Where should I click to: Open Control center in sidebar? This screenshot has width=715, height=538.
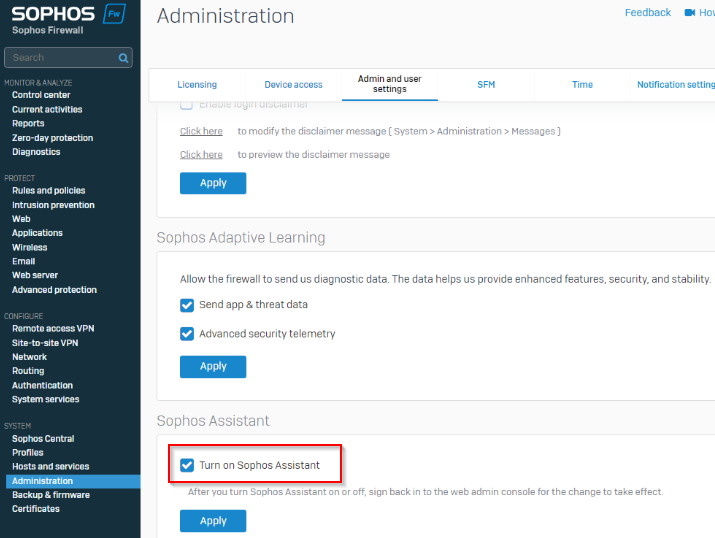point(41,95)
